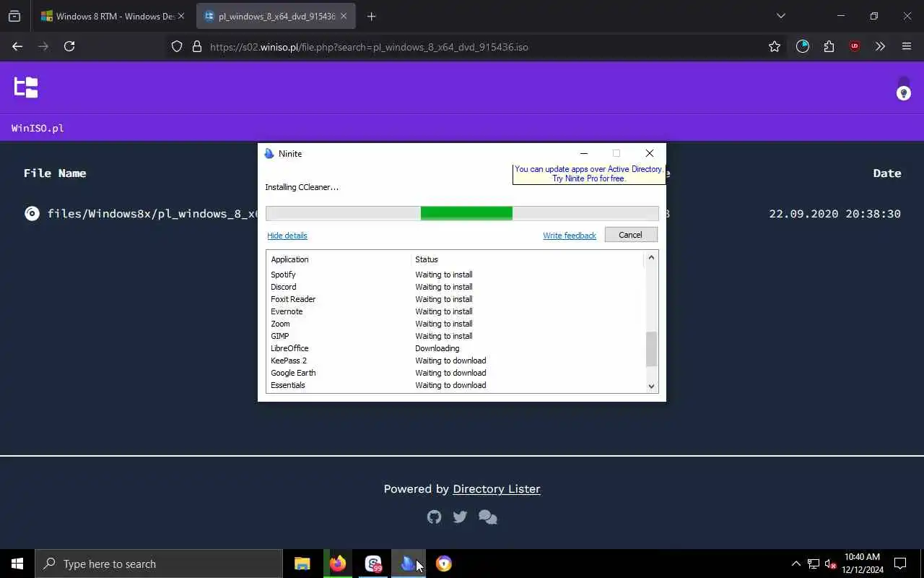Select Spotify row in list

[456, 275]
